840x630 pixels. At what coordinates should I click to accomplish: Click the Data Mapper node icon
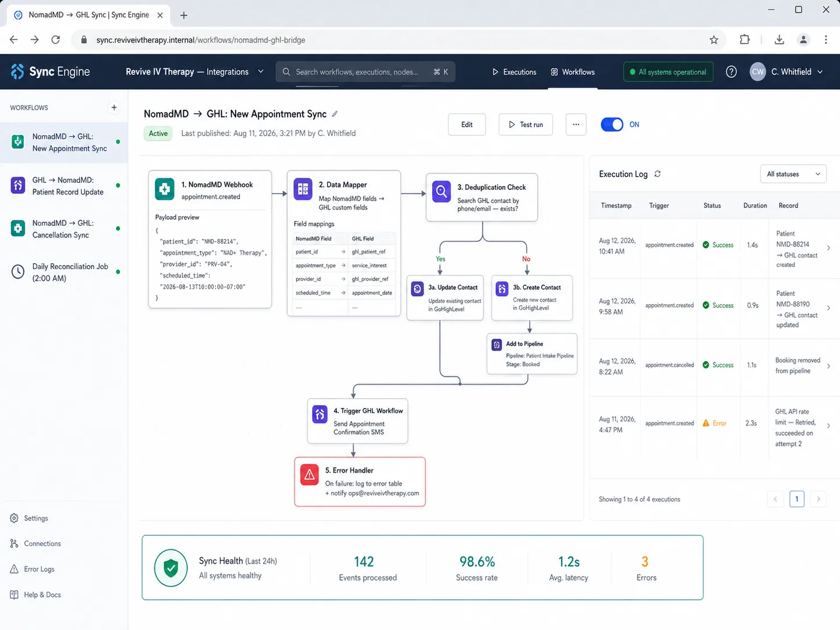coord(303,189)
